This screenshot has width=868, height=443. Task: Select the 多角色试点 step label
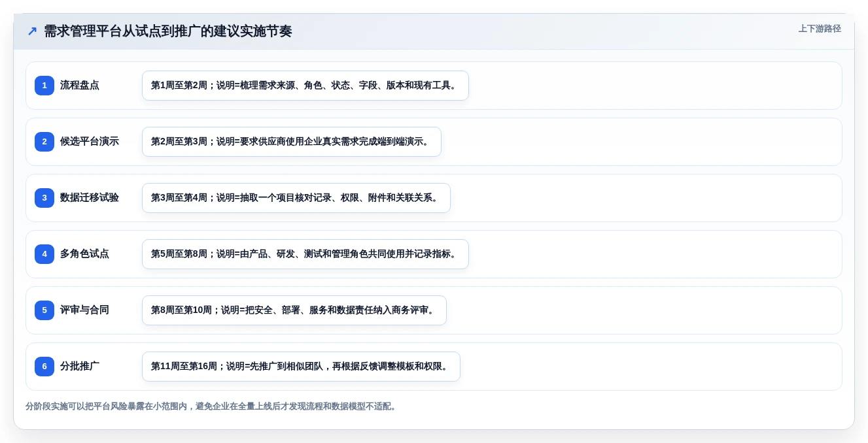point(84,254)
